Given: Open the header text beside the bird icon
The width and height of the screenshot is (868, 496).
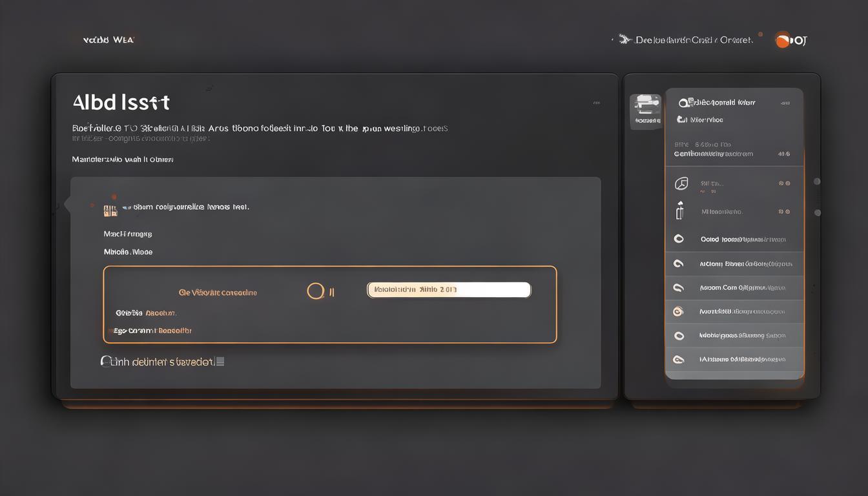Looking at the screenshot, I should 694,40.
